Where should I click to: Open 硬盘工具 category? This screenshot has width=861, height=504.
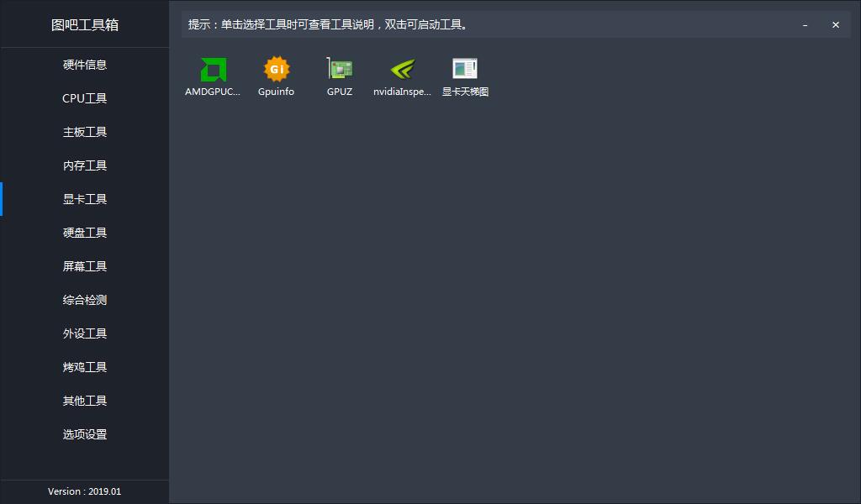[84, 233]
